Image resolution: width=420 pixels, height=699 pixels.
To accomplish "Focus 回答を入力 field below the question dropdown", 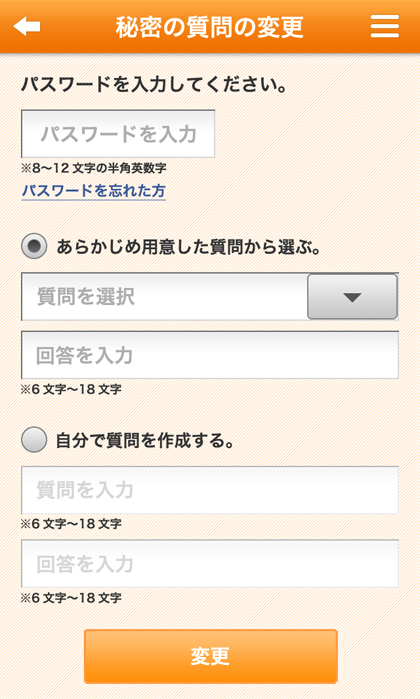I will pyautogui.click(x=210, y=355).
